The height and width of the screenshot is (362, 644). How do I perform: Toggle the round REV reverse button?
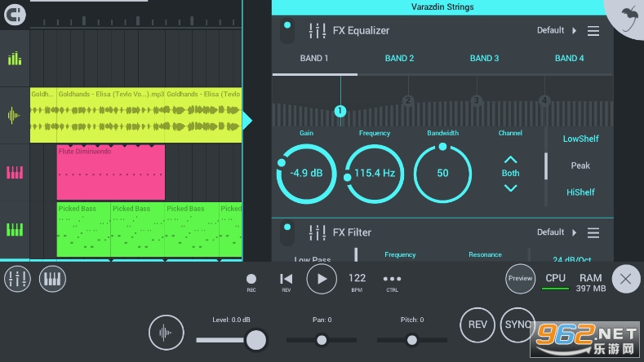(477, 324)
